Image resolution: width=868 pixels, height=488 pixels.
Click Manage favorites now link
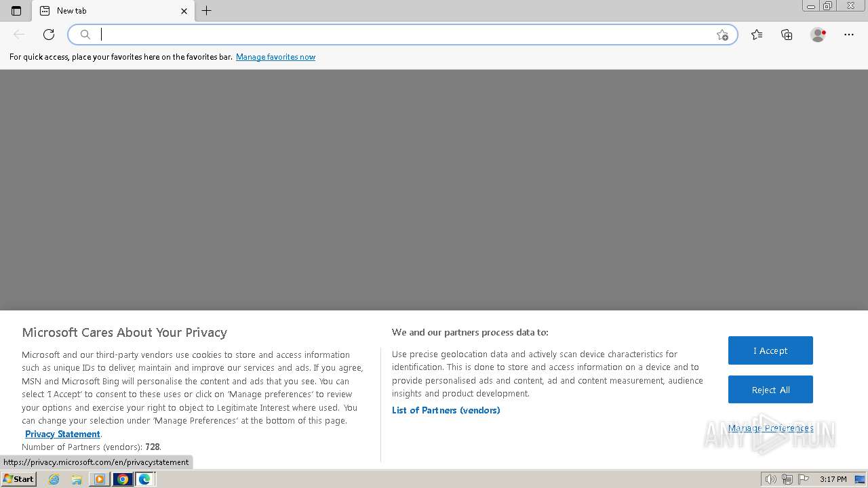(275, 57)
